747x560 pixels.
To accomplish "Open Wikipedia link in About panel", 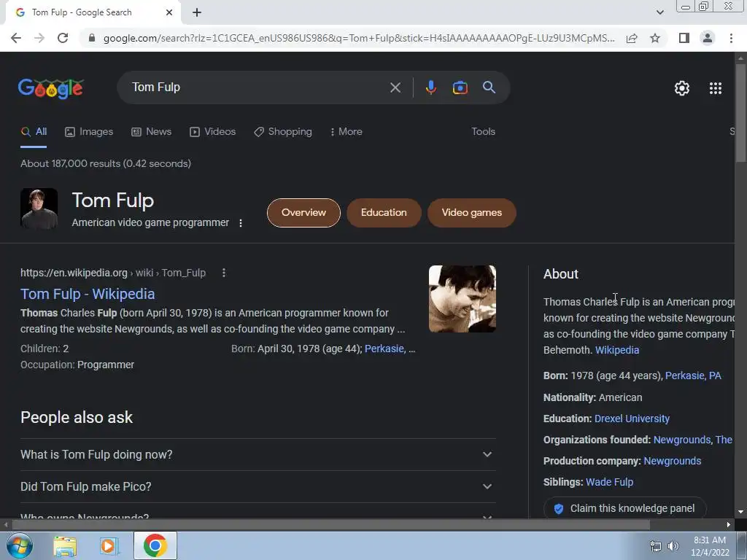I will (617, 351).
